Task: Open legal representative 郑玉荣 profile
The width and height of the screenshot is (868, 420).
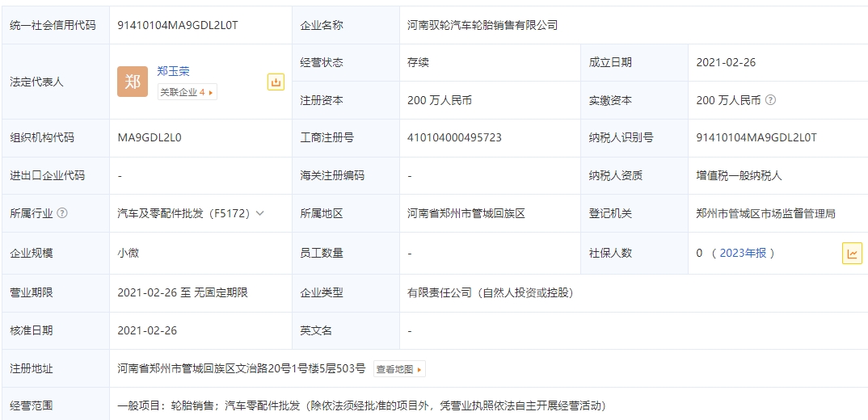Action: [x=173, y=71]
